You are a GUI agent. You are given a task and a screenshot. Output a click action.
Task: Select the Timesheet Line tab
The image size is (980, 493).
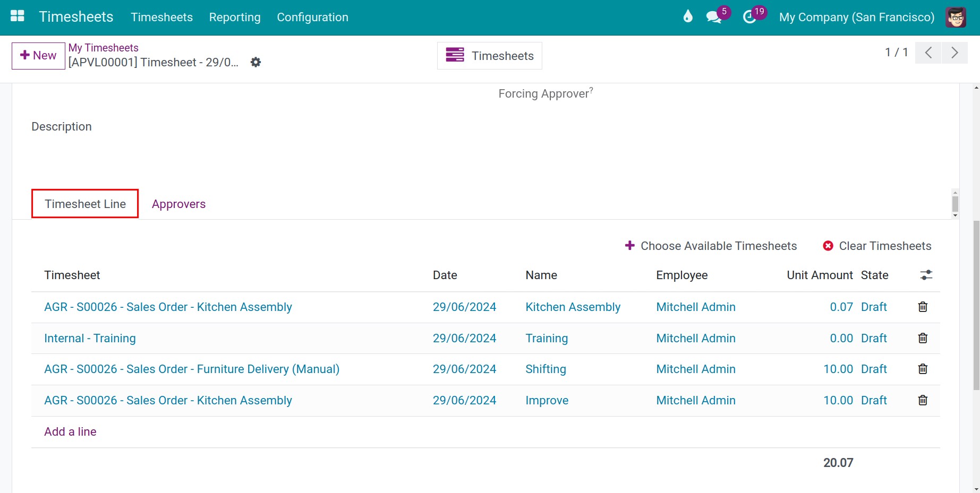click(85, 204)
